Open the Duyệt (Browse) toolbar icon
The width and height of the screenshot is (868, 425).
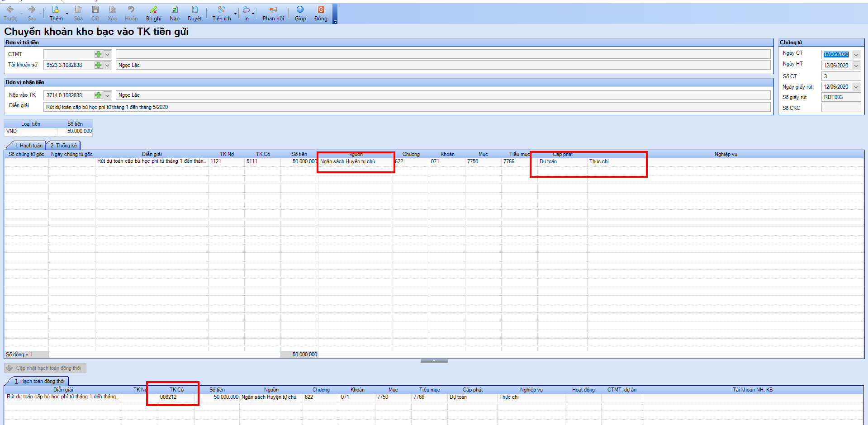point(194,10)
